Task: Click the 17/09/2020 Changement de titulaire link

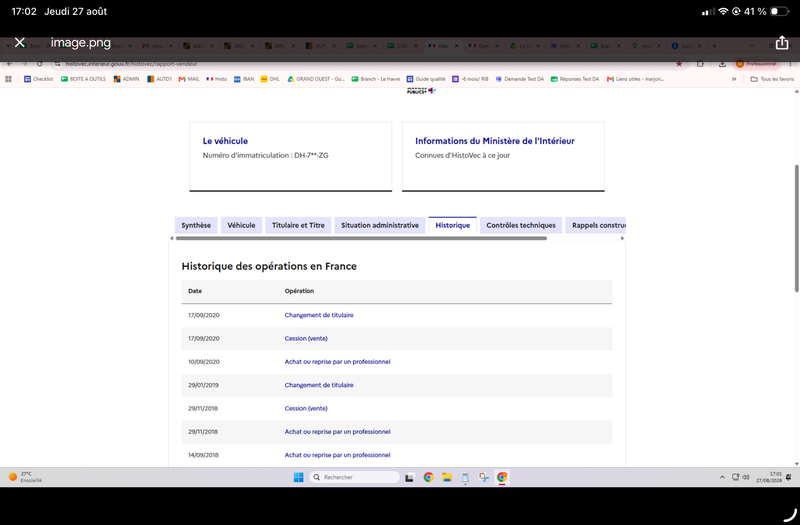Action: (319, 315)
